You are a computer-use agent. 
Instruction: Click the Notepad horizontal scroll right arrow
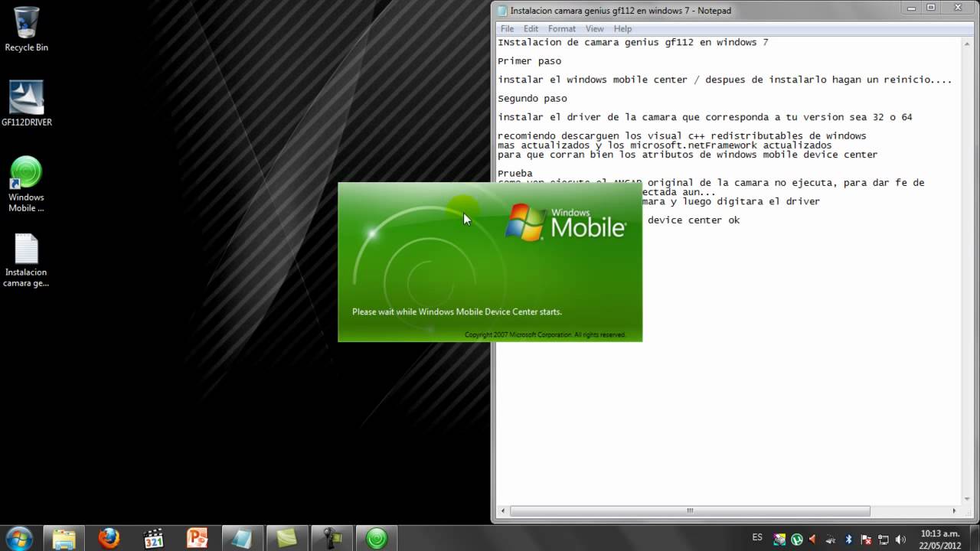(954, 510)
